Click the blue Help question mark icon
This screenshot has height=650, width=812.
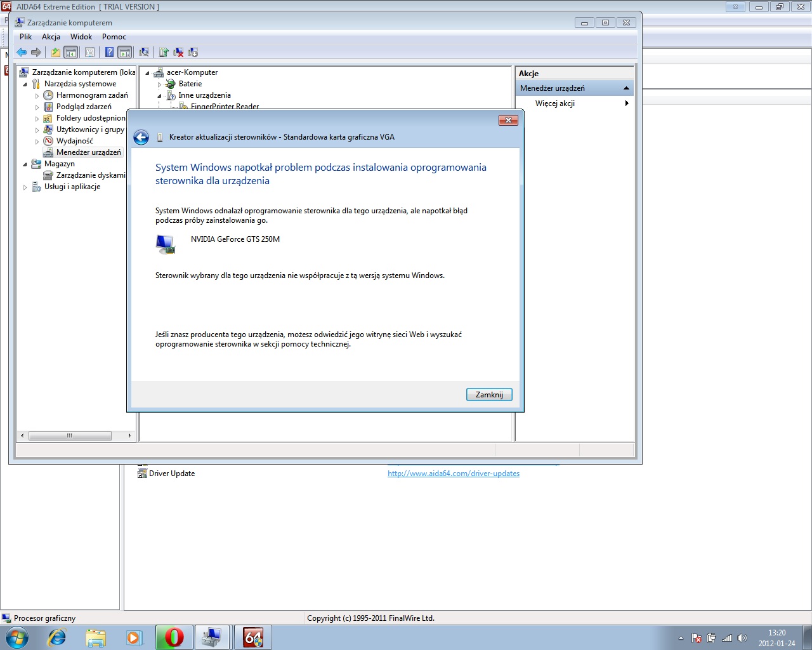(x=110, y=52)
